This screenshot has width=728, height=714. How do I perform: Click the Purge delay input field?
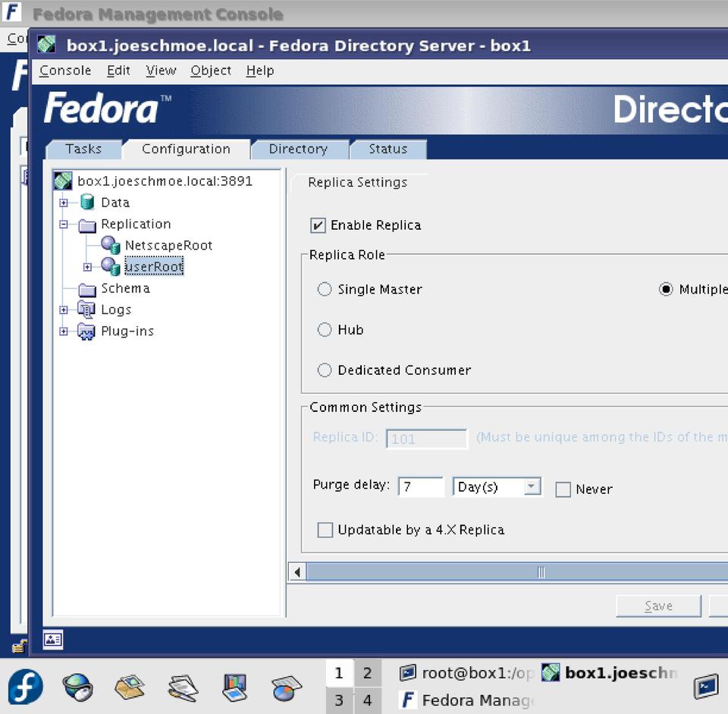click(421, 487)
